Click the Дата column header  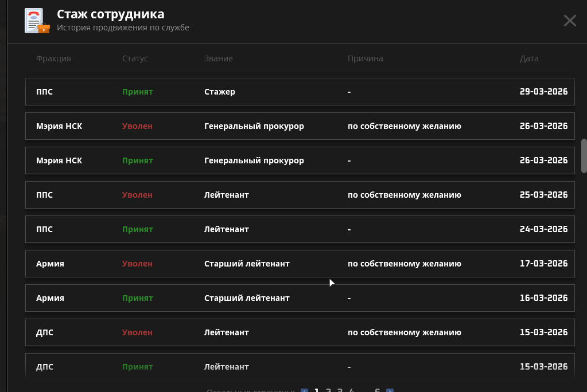[529, 58]
